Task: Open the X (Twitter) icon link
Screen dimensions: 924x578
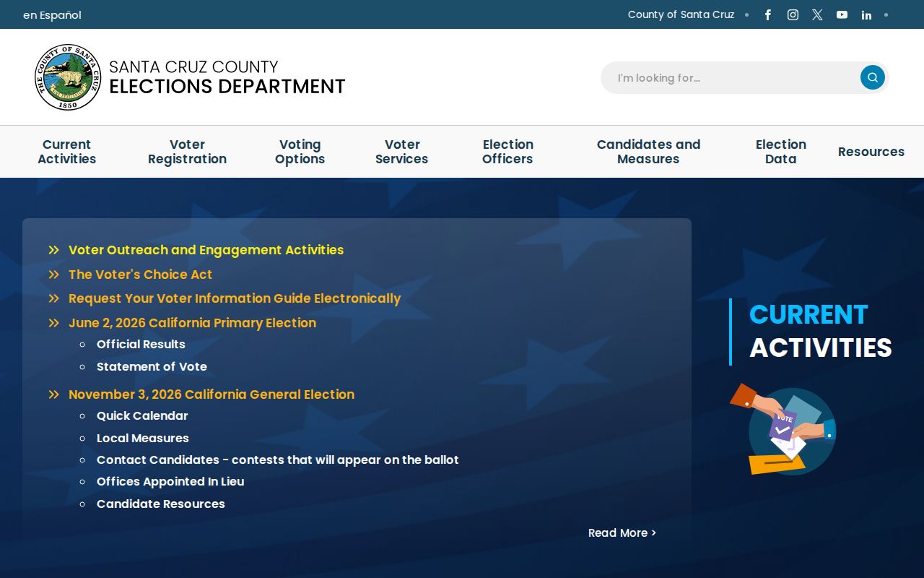Action: 817,14
